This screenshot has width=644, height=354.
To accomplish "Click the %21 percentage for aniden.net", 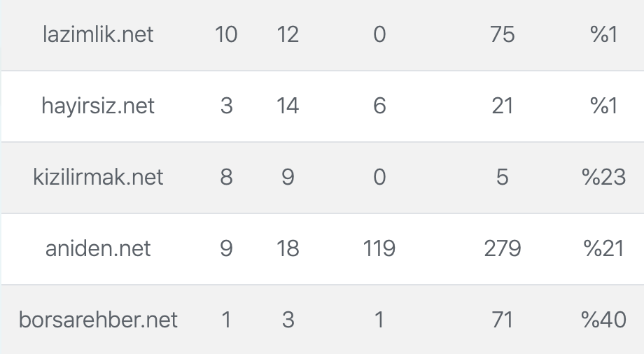I will [x=603, y=248].
